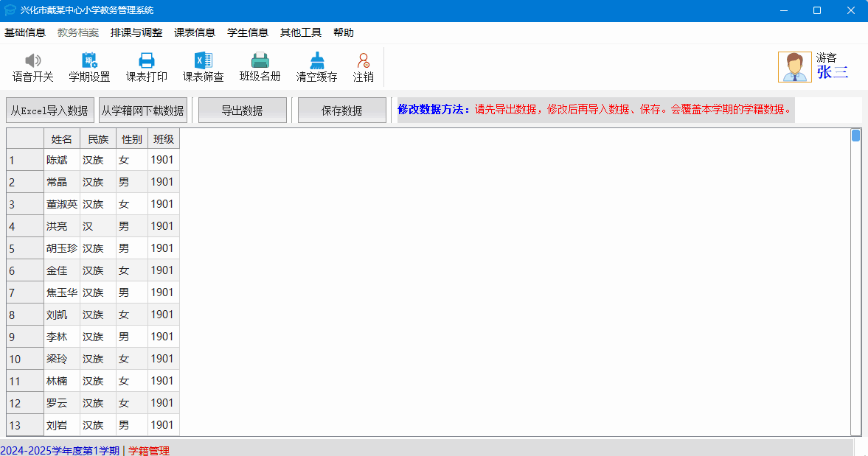
Task: Click the 课表打印 printer icon
Action: pyautogui.click(x=146, y=61)
